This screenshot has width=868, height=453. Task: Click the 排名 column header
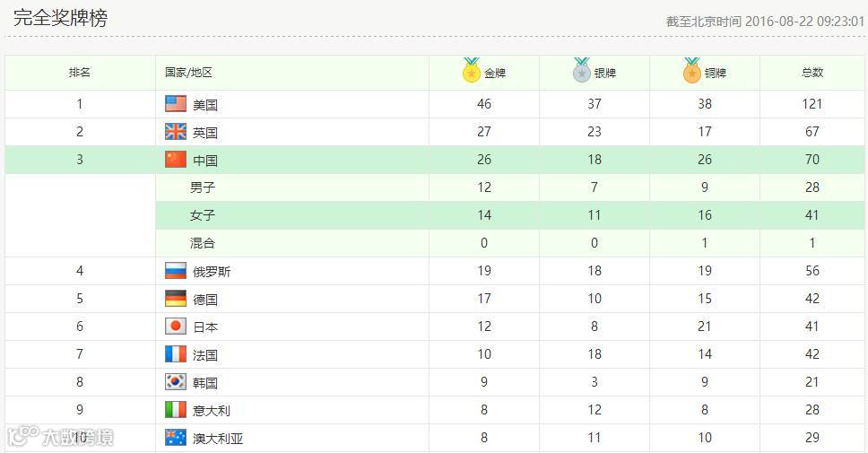point(80,73)
